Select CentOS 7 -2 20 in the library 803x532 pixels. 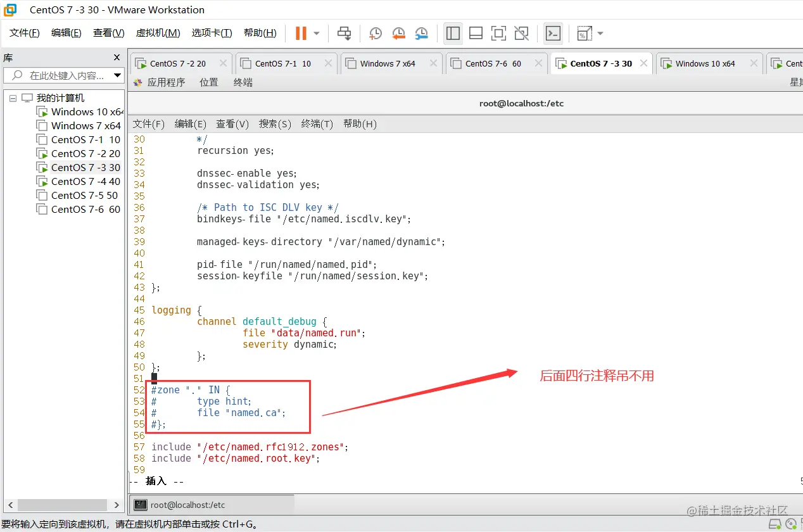pos(79,154)
